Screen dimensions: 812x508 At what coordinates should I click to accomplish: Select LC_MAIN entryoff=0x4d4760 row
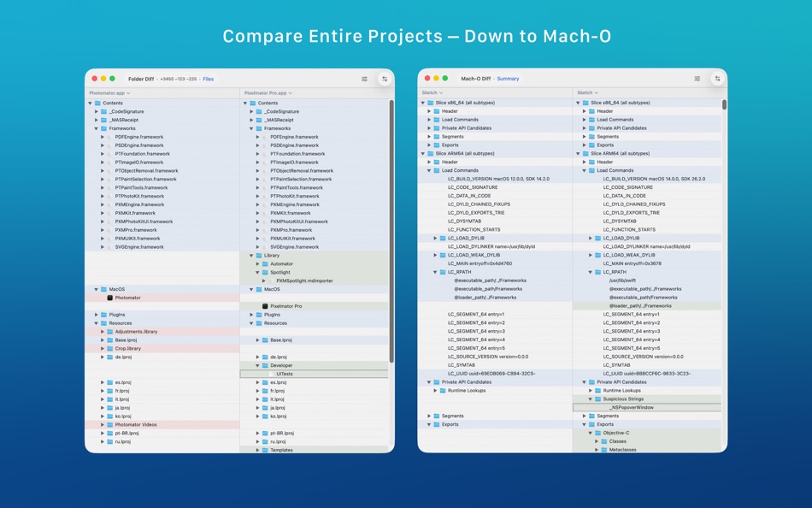(495, 263)
